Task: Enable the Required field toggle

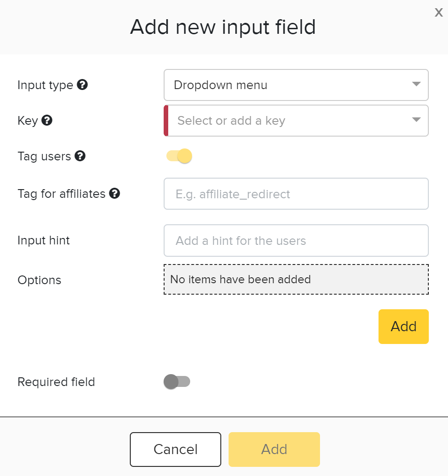Action: (177, 381)
